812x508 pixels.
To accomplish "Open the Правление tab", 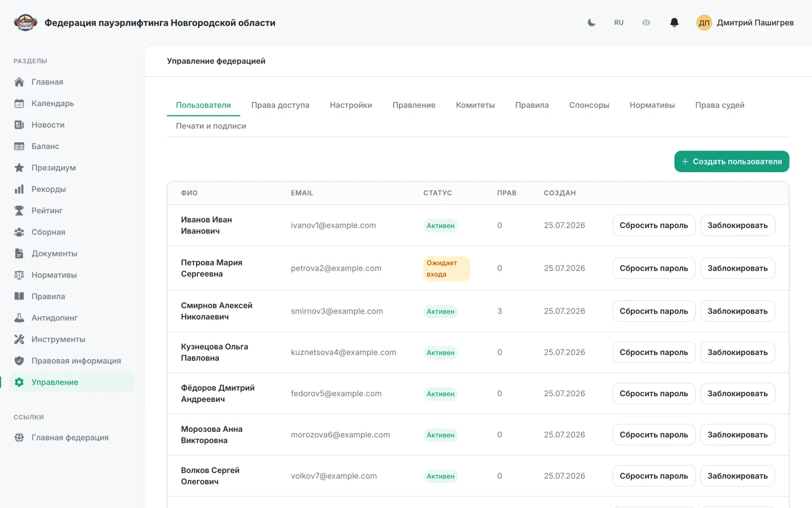I will click(414, 105).
